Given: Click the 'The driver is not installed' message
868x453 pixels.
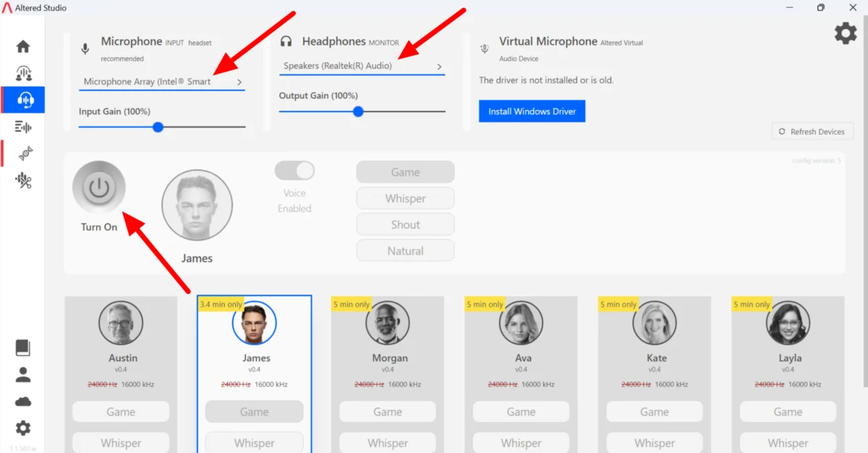Looking at the screenshot, I should coord(546,80).
